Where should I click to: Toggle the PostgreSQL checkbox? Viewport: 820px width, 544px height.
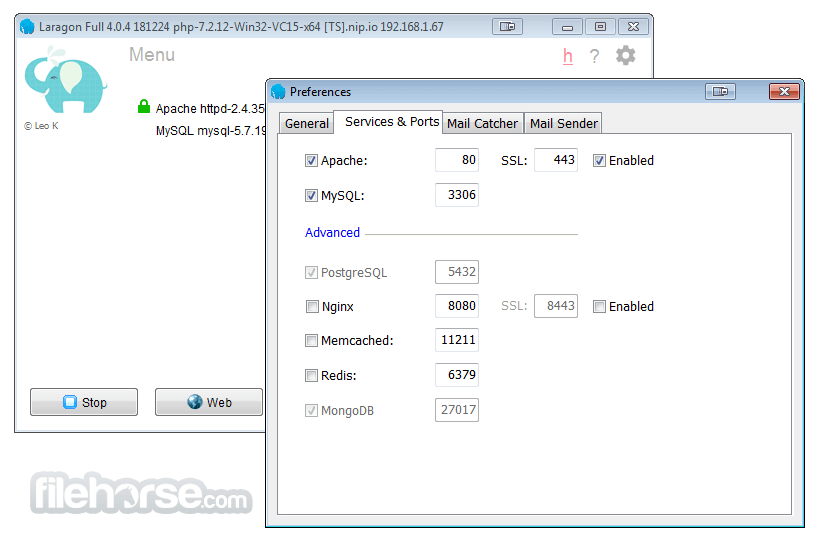tap(311, 273)
